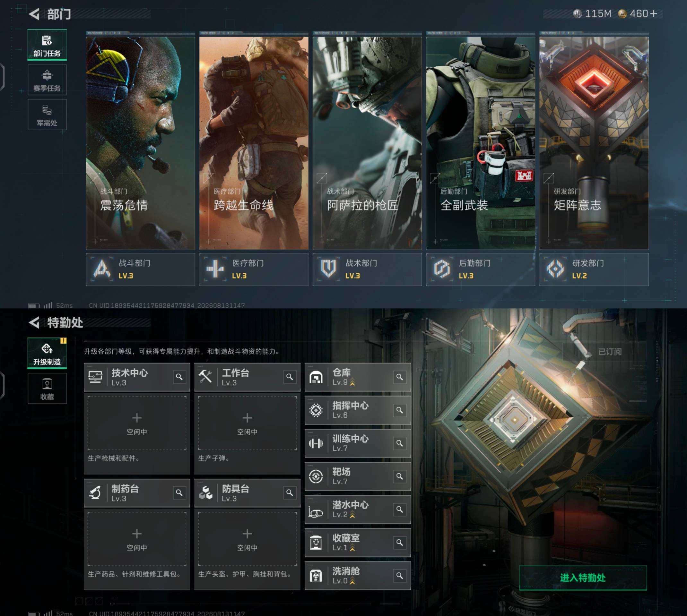
Task: Inspect 洗消舱 with magnifier icon
Action: point(400,575)
